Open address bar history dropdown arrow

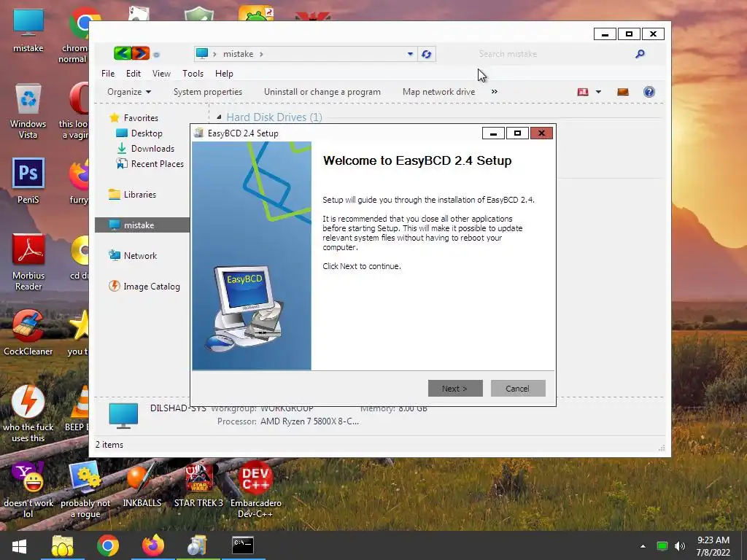tap(410, 54)
